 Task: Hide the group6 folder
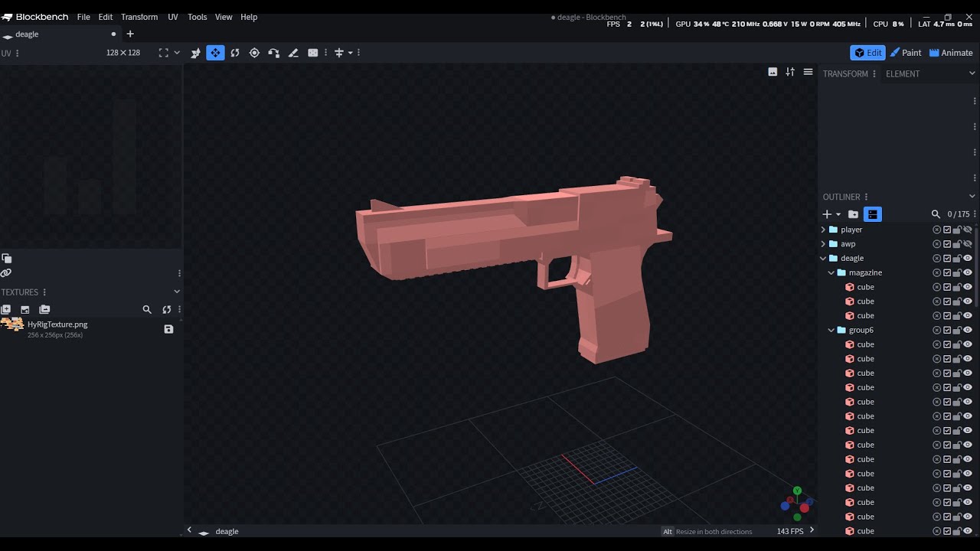968,330
